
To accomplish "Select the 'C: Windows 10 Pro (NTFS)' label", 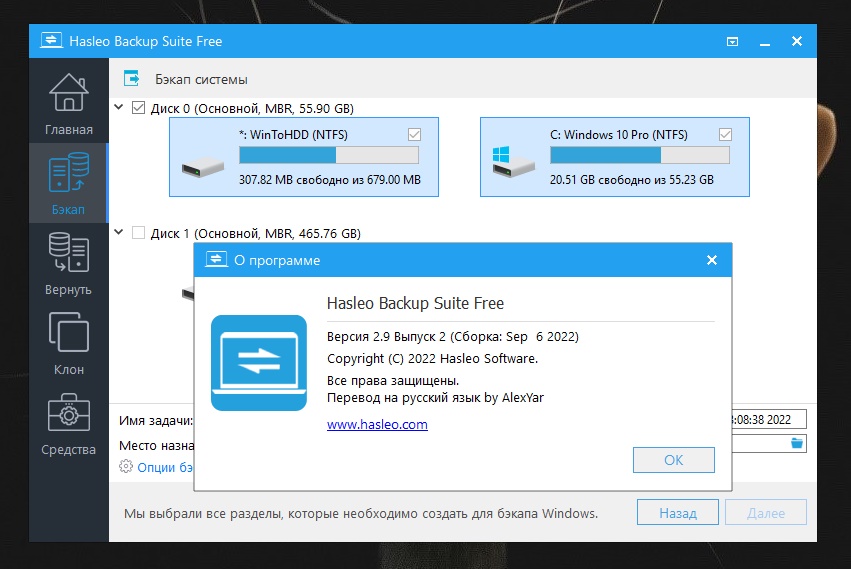I will pos(619,135).
